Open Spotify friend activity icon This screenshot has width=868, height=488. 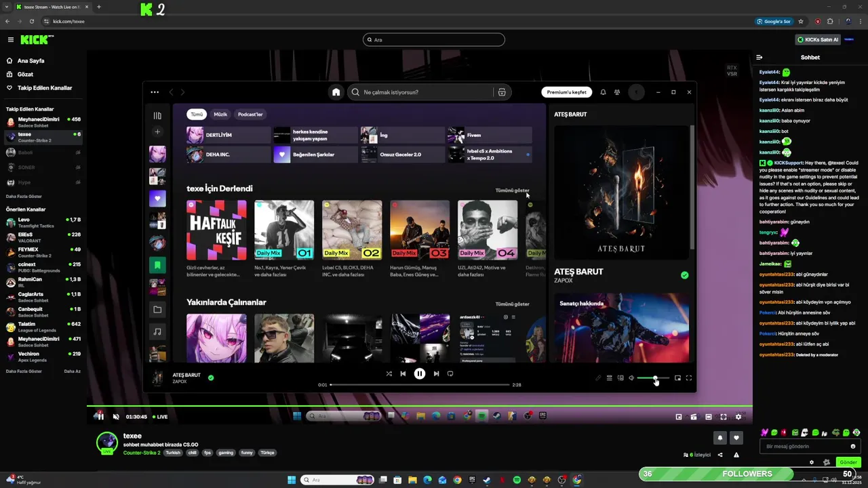click(x=617, y=92)
